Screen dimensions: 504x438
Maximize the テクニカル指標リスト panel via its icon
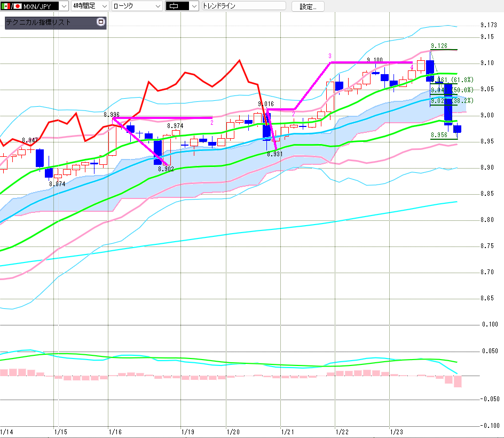[101, 22]
